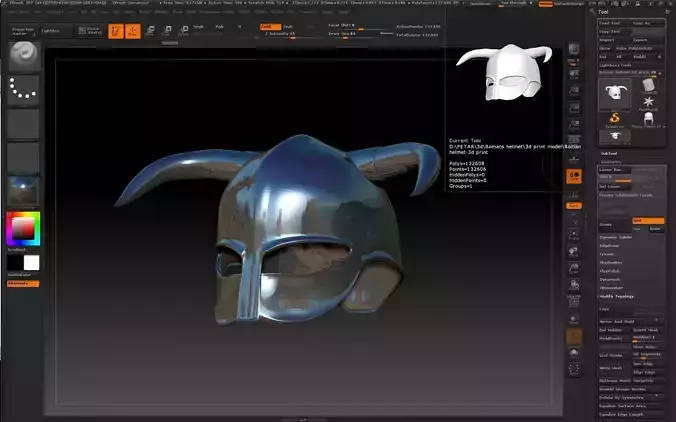Select the Cylinder3D tool thumbnail
Viewport: 676px width, 422px height.
tap(648, 86)
